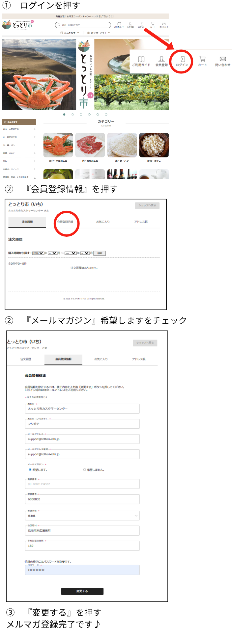
Task: Open the 2026 year dropdown in order history
Action: click(x=38, y=253)
